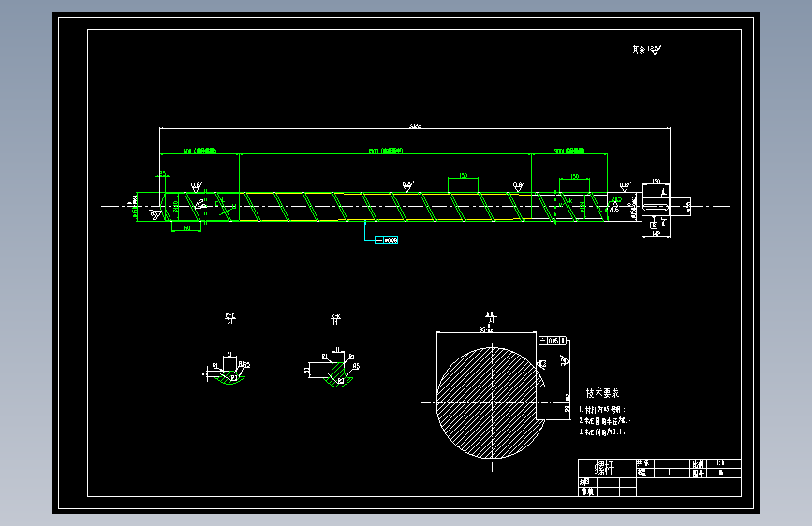Click the 螺杆 title in title block
The image size is (812, 526).
604,468
